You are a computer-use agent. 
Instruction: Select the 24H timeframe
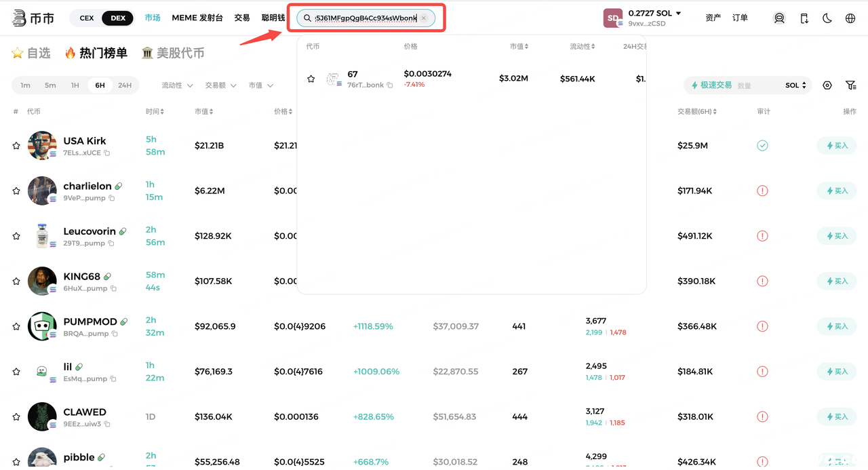[x=125, y=85]
